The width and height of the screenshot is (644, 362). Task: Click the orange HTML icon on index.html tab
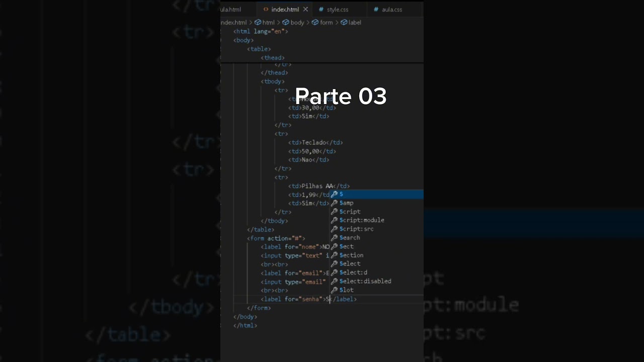tap(266, 10)
